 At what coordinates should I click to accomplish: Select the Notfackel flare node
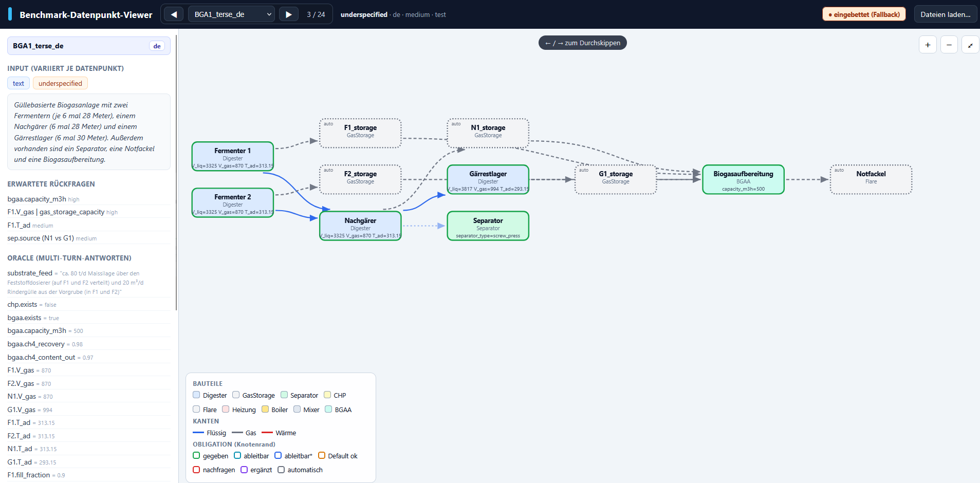[x=871, y=179]
